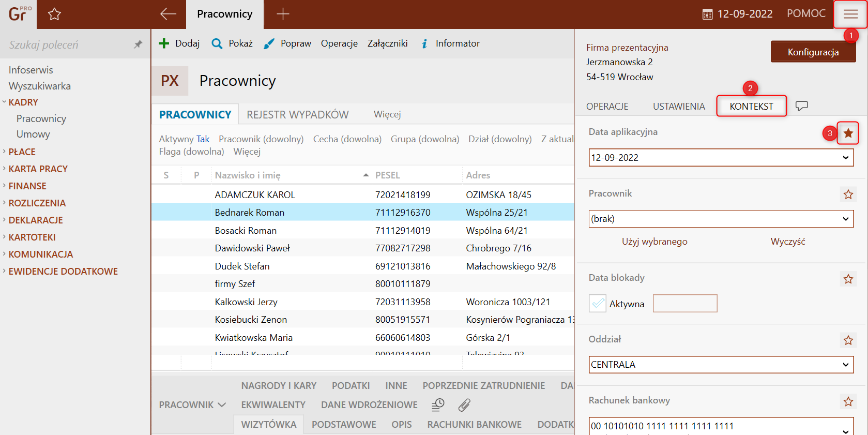Image resolution: width=868 pixels, height=435 pixels.
Task: Open the hamburger main menu
Action: (x=850, y=14)
